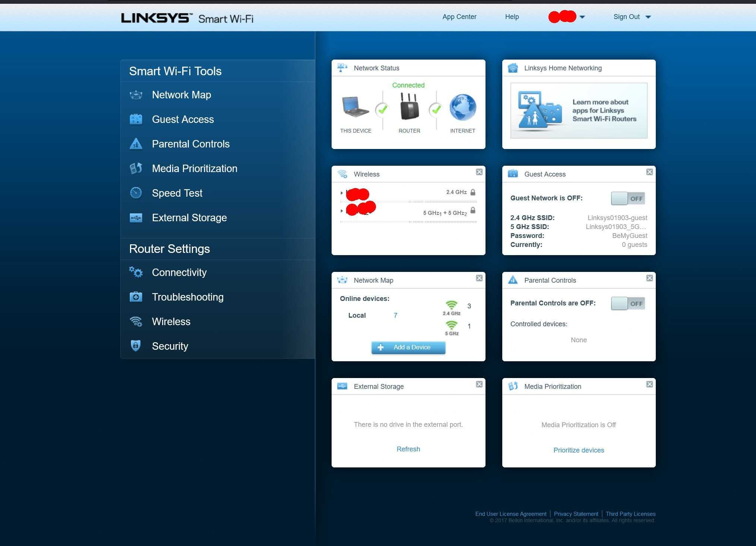Viewport: 756px width, 546px height.
Task: Click the Speed Test gauge icon
Action: [x=136, y=193]
